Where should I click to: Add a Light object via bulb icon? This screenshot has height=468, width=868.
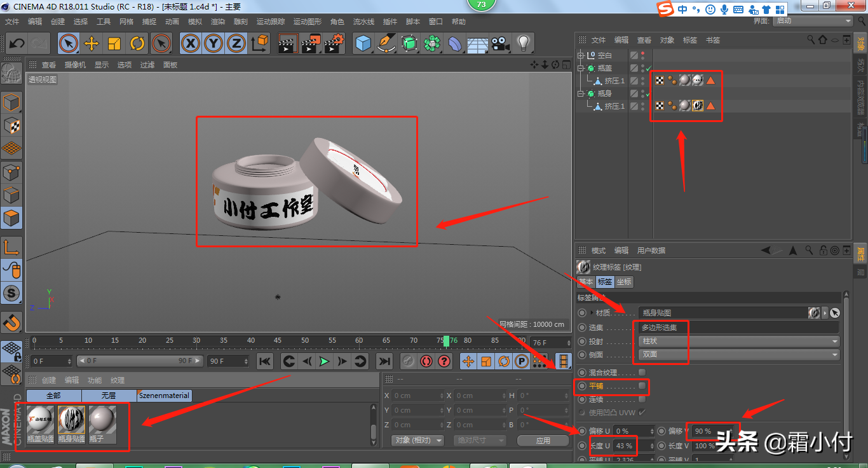[x=523, y=43]
